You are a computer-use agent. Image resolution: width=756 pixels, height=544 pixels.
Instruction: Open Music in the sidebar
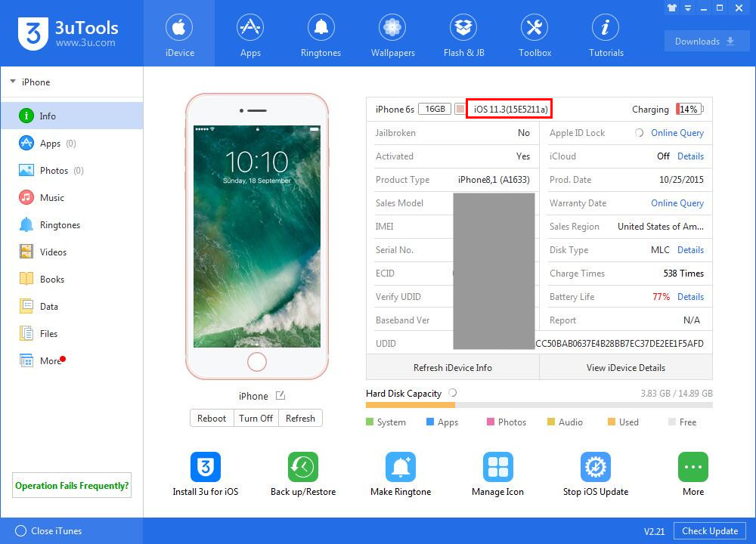(72, 197)
